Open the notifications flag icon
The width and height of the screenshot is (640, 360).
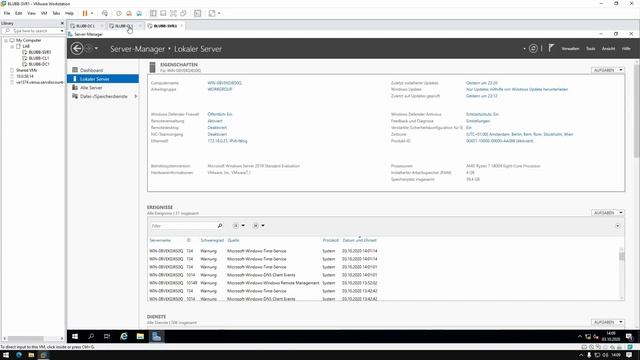pos(551,48)
